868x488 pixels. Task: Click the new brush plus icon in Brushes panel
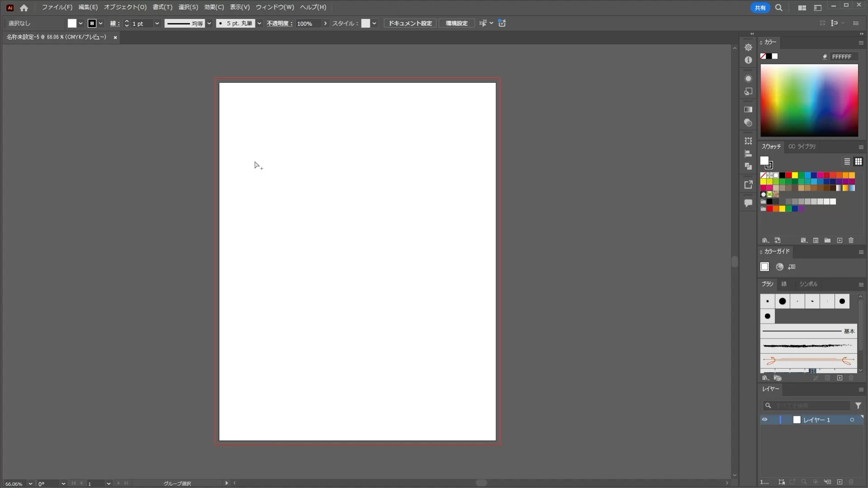[840, 378]
